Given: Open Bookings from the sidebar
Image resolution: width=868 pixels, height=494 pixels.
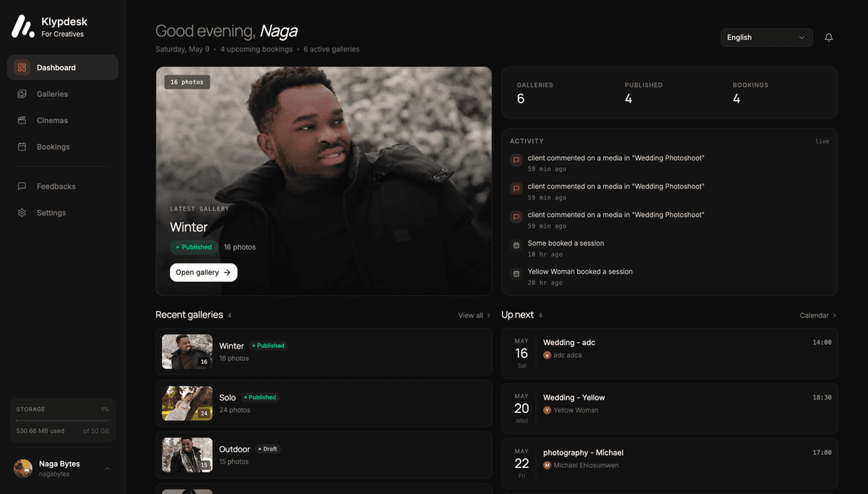Looking at the screenshot, I should tap(63, 147).
